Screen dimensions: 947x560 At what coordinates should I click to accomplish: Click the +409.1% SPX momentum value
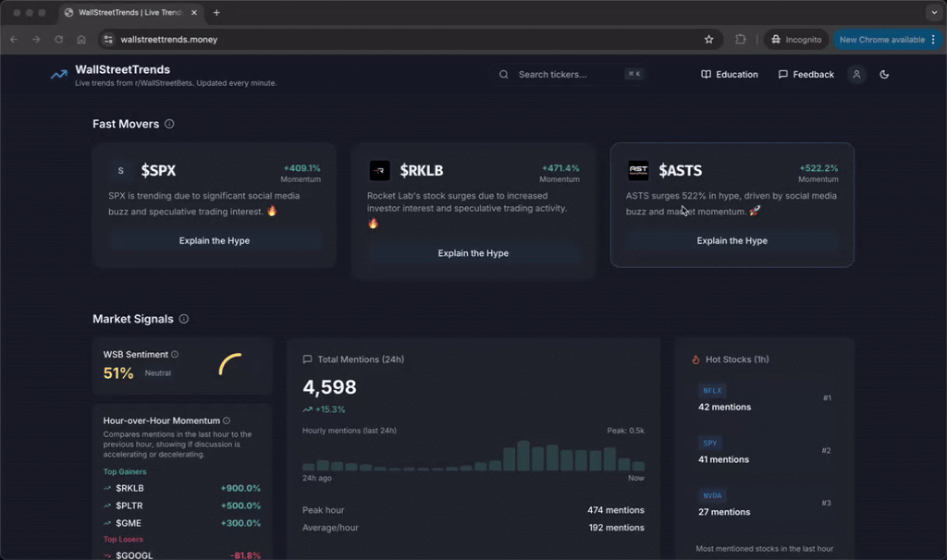pos(302,168)
